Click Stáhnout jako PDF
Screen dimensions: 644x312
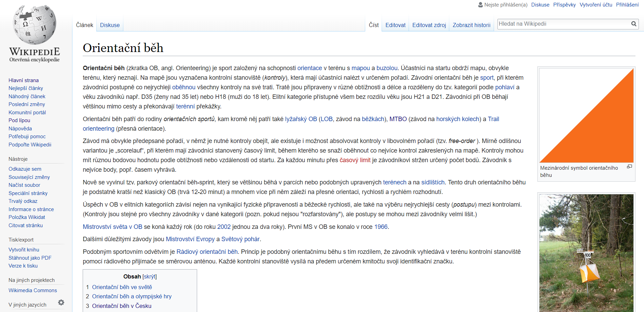(x=30, y=258)
